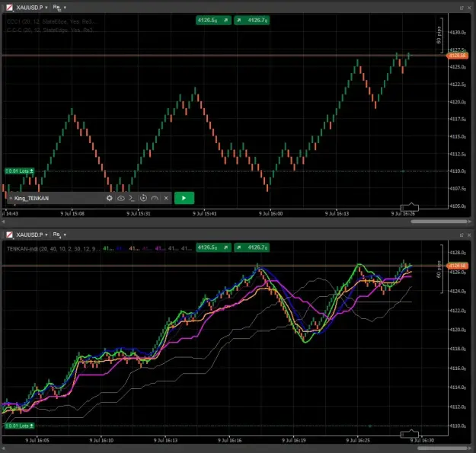
Task: Click the current price tag 4126.58 on bottom chart axis
Action: click(457, 266)
